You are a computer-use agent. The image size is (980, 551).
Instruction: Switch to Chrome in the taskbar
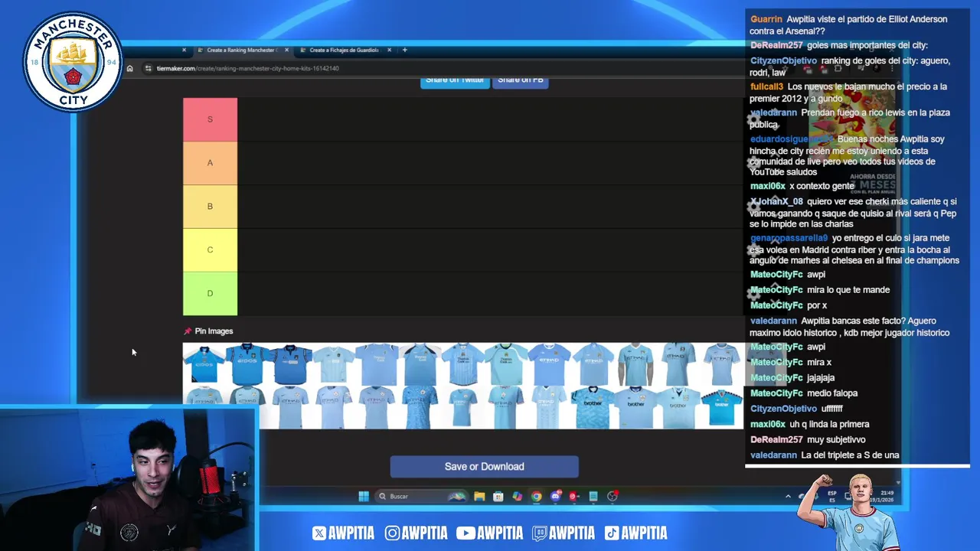pos(537,496)
